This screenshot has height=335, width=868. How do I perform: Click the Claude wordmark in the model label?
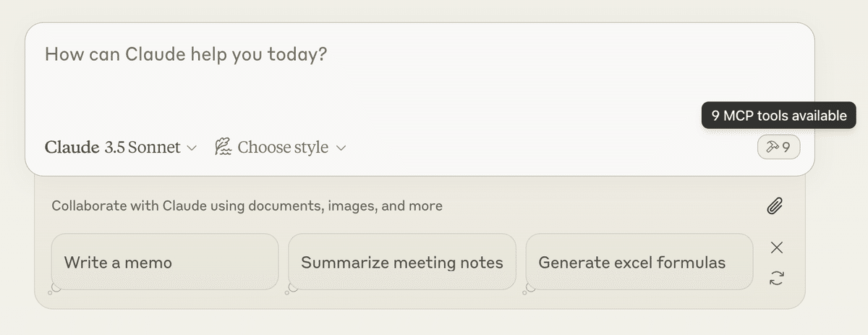click(72, 148)
